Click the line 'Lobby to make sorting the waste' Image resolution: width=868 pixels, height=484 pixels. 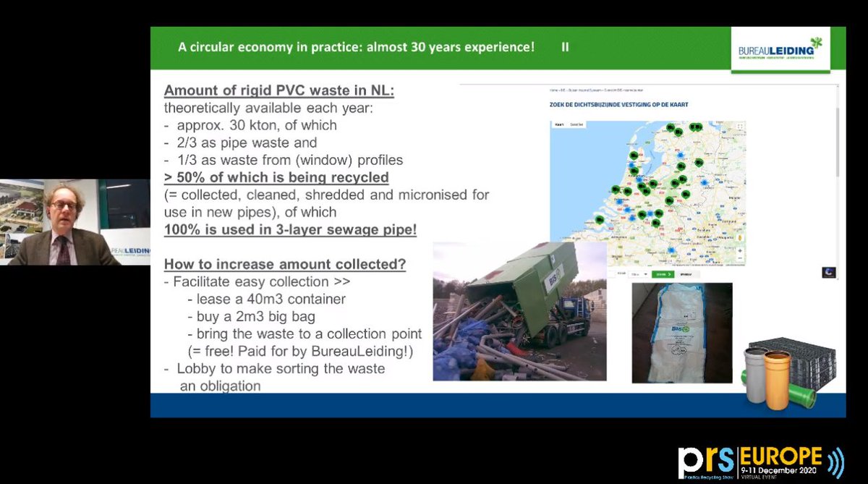pyautogui.click(x=281, y=369)
